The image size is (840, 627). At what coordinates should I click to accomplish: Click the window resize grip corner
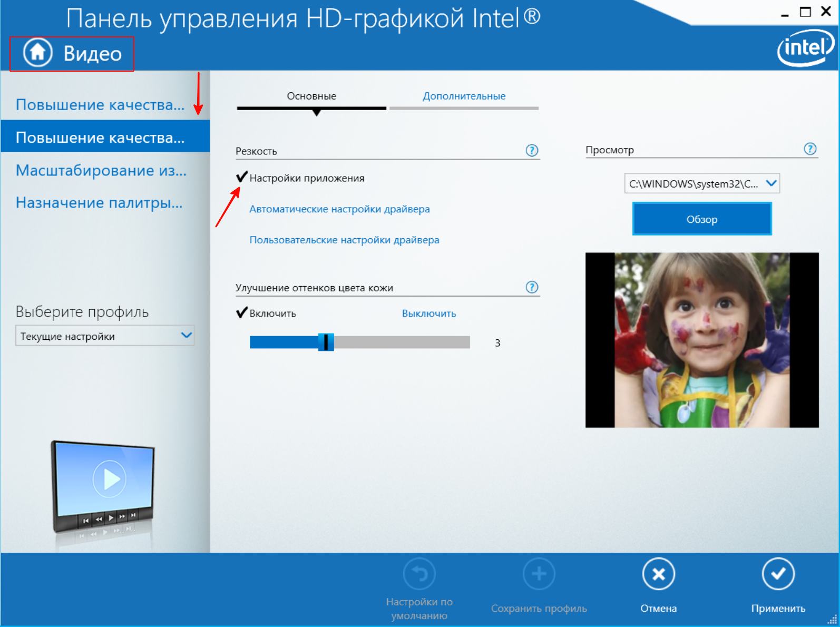tap(832, 620)
